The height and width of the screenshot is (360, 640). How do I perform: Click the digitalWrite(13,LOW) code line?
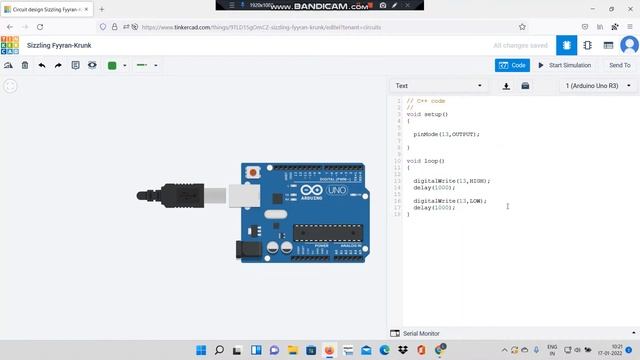tap(450, 201)
